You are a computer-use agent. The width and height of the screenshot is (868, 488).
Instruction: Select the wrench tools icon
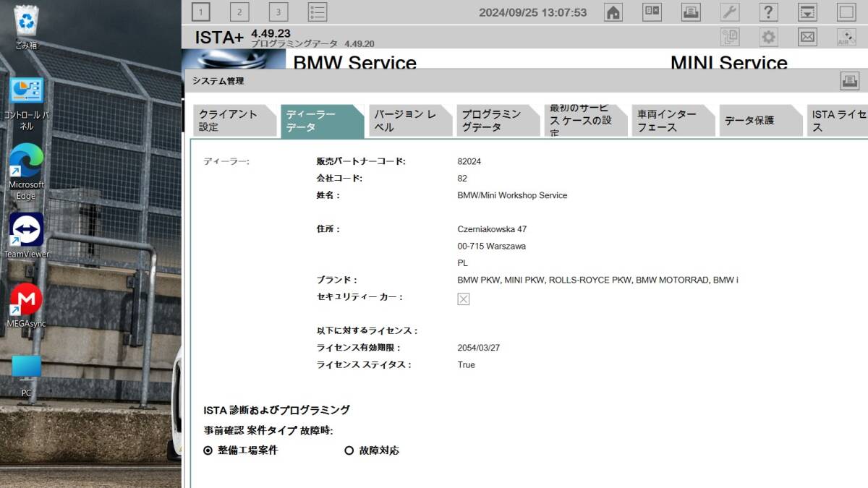click(729, 12)
